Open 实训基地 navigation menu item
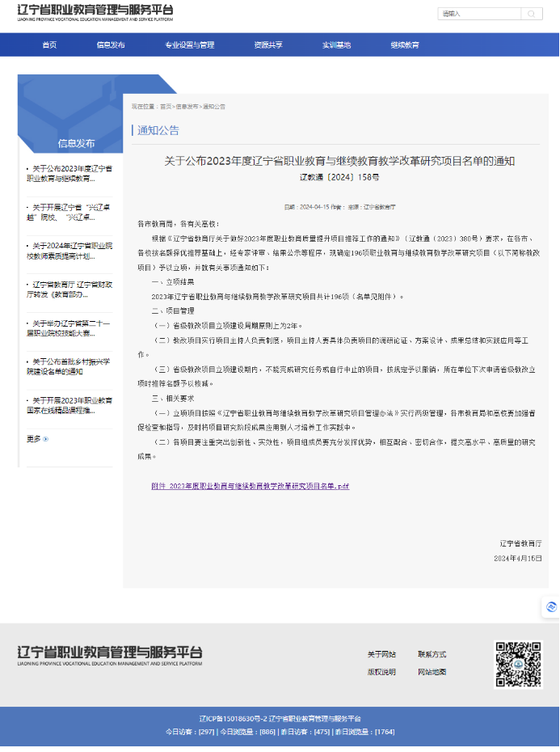This screenshot has height=752, width=560. tap(336, 45)
